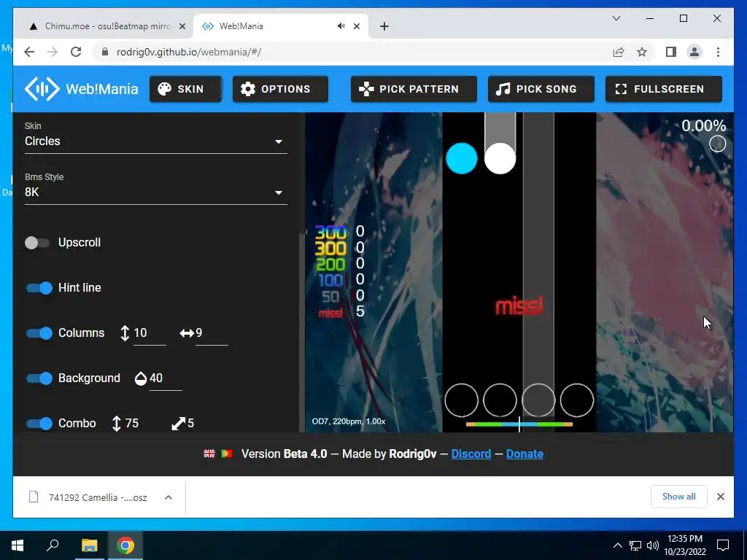Open the Chrome three-dot menu
747x560 pixels.
718,52
